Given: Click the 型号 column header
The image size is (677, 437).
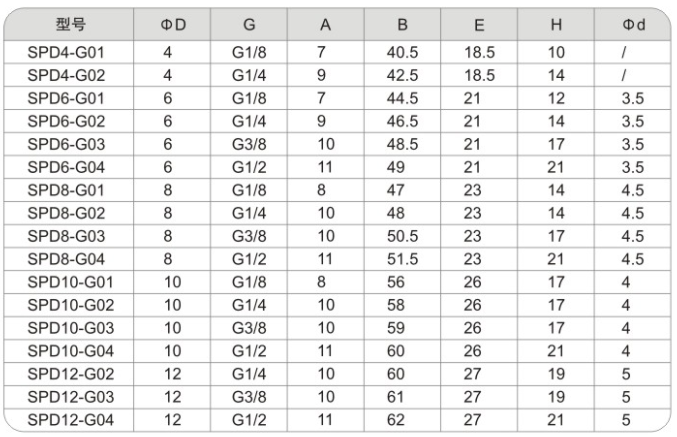Looking at the screenshot, I should pos(70,24).
